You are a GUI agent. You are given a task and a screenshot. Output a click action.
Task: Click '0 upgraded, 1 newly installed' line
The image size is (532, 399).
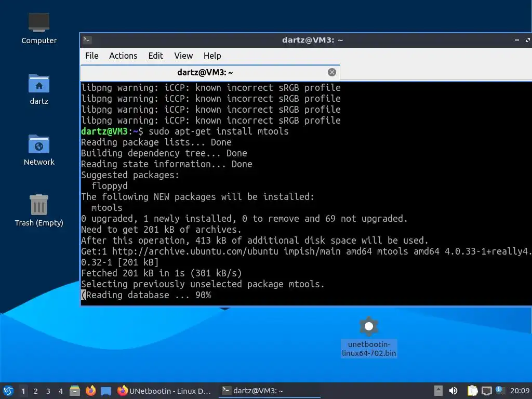tap(244, 219)
